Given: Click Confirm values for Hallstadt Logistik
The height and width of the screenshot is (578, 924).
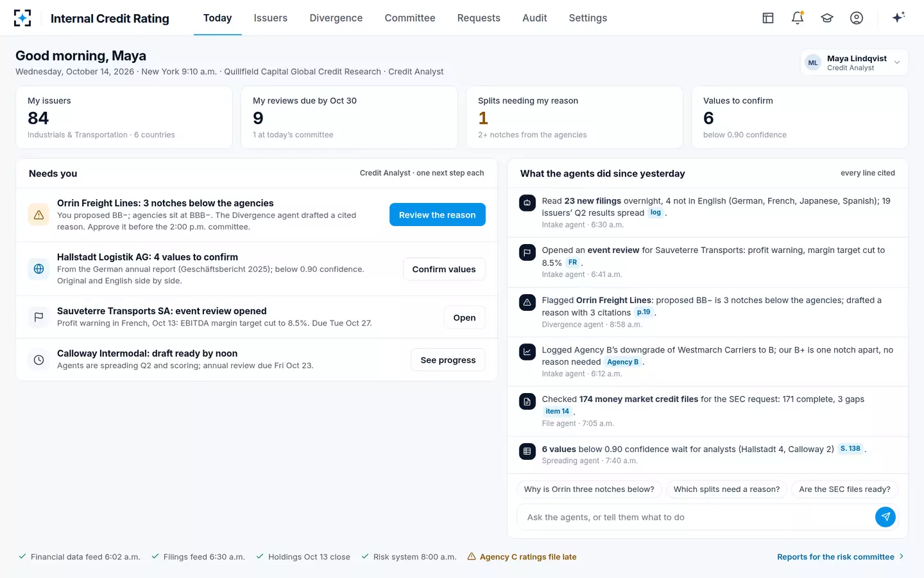Looking at the screenshot, I should pyautogui.click(x=444, y=269).
